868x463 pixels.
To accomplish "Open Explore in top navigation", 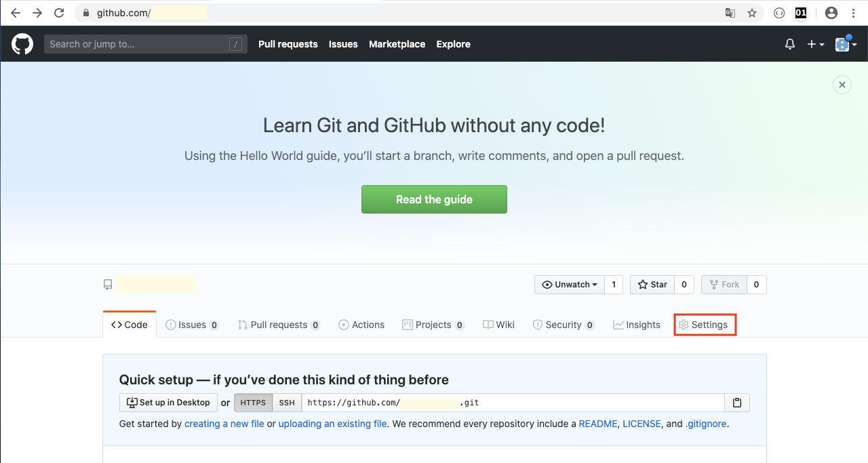I will [453, 44].
